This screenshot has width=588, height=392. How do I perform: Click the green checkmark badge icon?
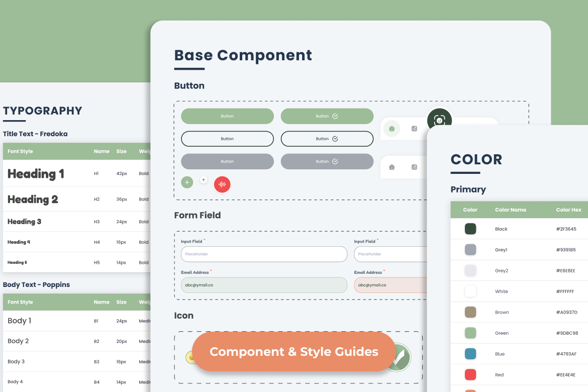pos(399,357)
